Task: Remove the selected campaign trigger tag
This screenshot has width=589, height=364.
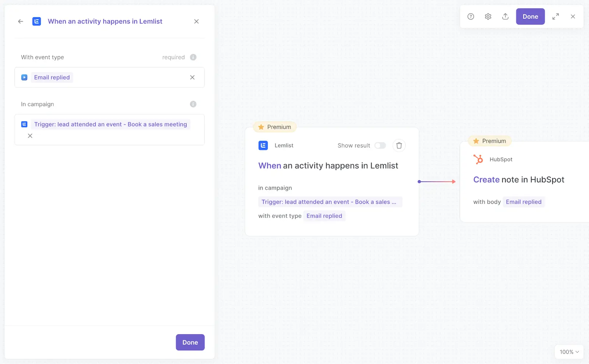Action: click(30, 136)
